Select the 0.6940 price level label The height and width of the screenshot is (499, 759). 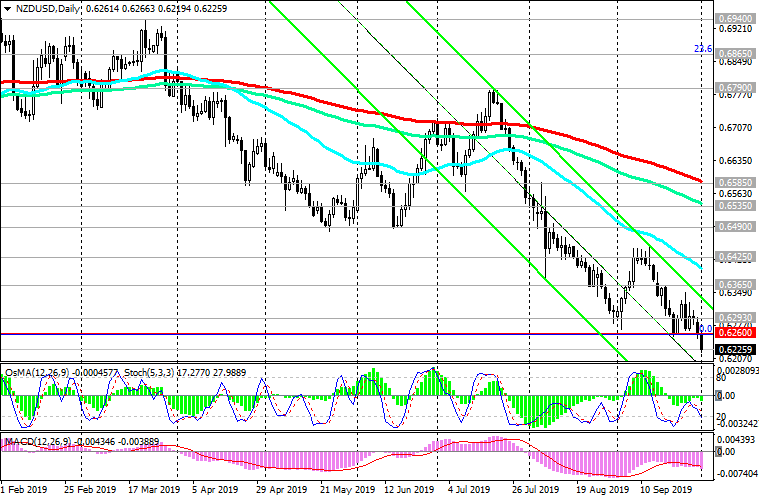tap(734, 19)
